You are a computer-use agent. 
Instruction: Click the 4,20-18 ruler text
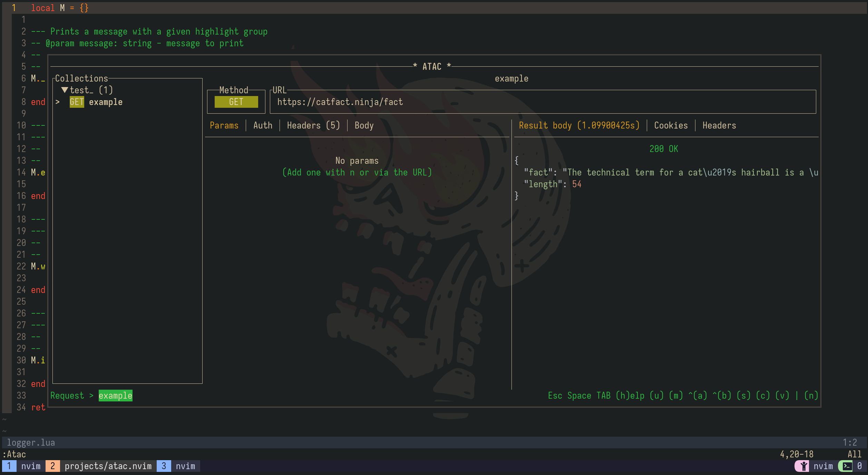(x=797, y=454)
